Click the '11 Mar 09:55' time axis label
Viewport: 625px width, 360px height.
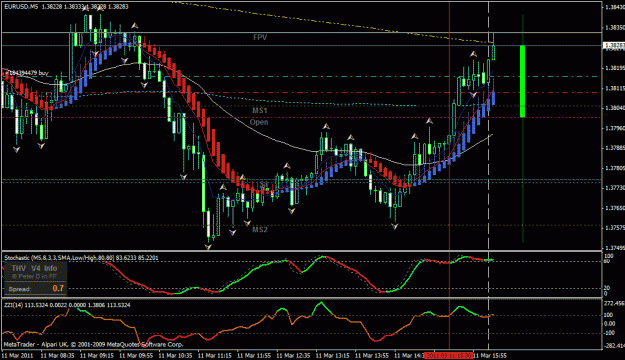(136, 355)
